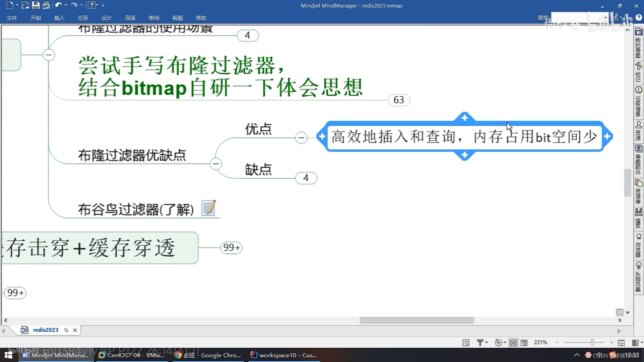This screenshot has width=644, height=362.
Task: Redo the last undone action
Action: click(74, 5)
